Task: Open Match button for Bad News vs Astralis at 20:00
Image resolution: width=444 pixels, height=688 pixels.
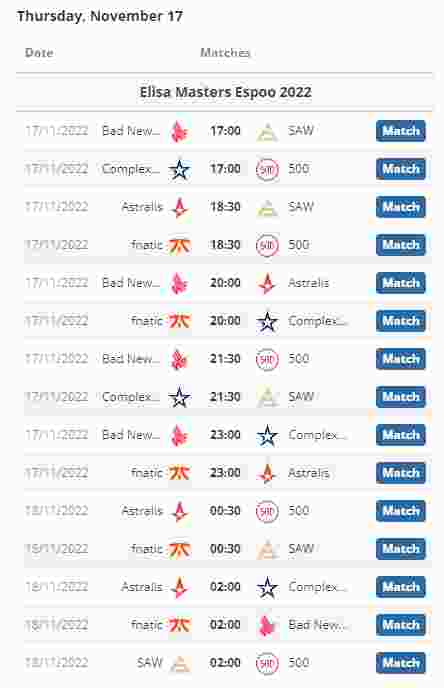Action: (401, 283)
